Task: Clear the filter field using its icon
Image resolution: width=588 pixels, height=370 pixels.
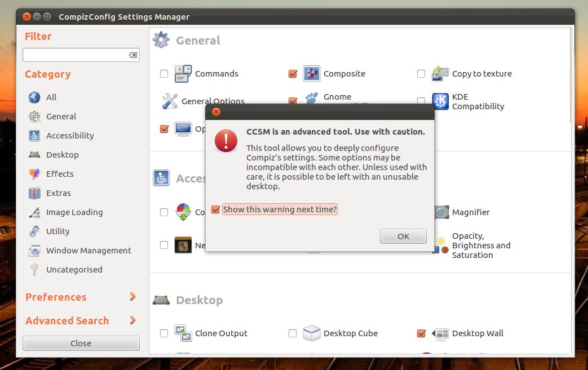Action: point(133,55)
